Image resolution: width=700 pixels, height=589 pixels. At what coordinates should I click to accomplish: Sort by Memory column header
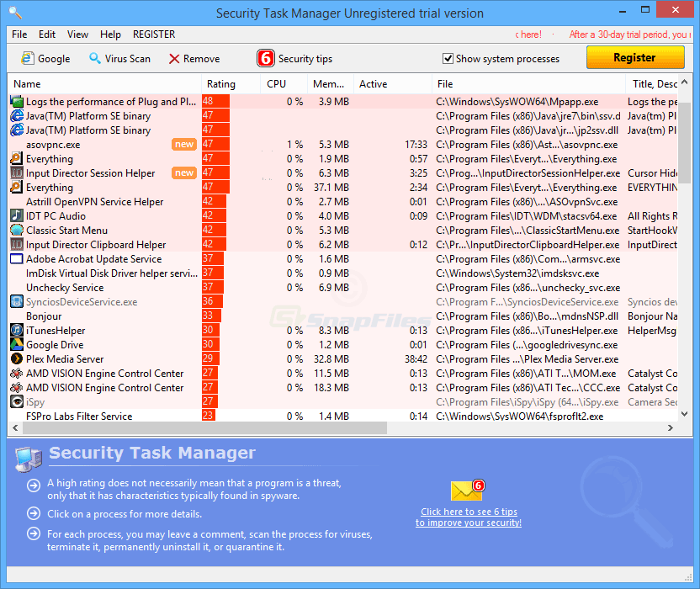331,84
